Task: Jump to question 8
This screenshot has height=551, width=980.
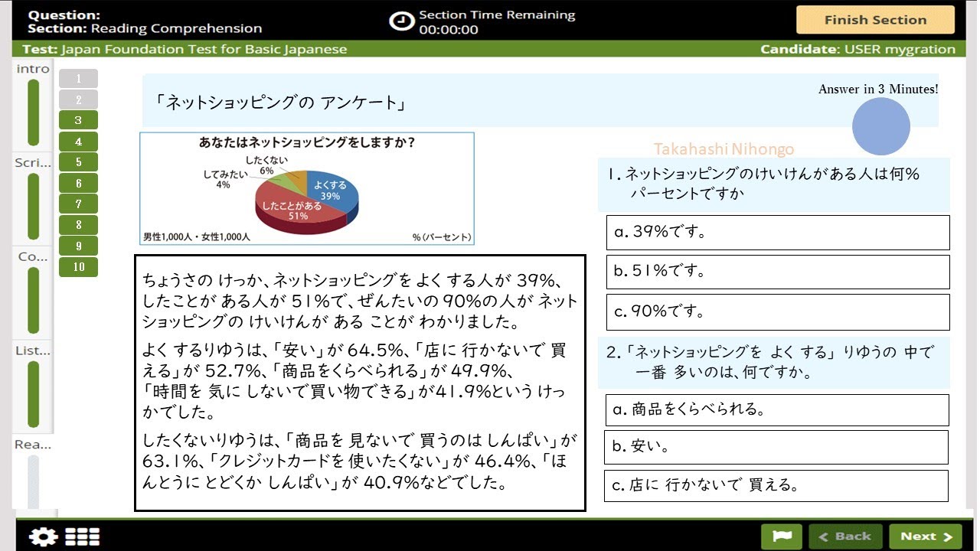Action: tap(78, 225)
